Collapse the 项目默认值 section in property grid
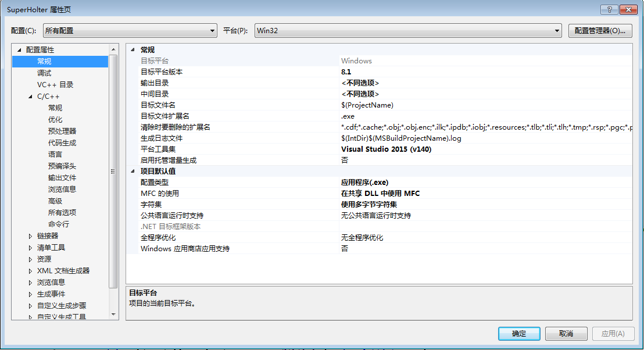This screenshot has height=350, width=644. (133, 172)
